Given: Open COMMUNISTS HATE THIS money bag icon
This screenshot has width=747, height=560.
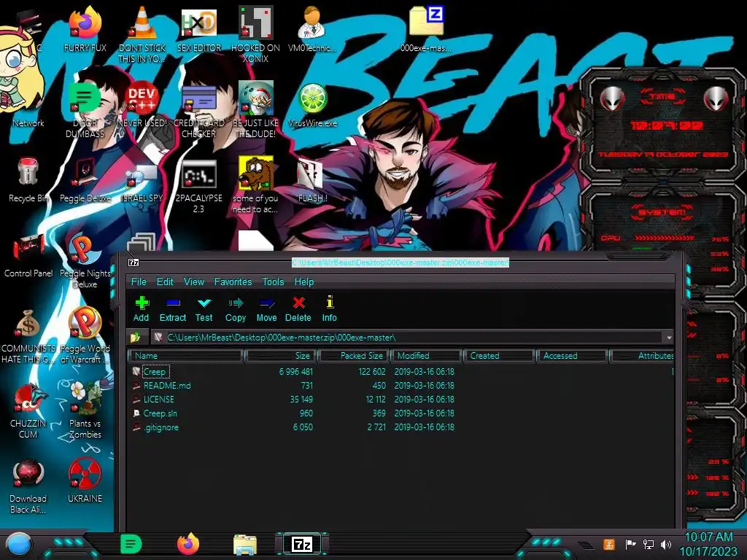Looking at the screenshot, I should pos(28,335).
